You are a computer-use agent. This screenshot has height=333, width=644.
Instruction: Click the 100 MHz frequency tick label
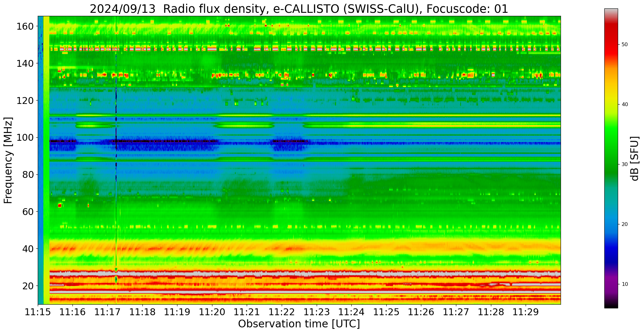point(25,137)
